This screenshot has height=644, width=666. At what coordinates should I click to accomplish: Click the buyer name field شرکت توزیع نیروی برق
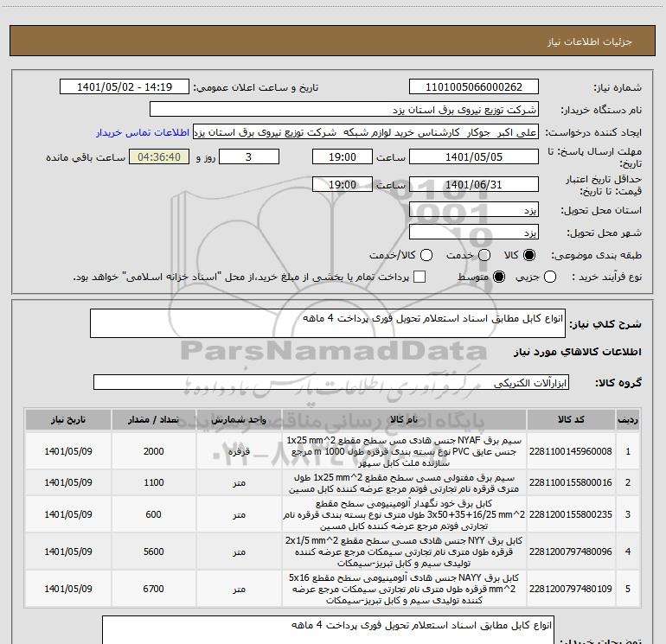click(x=344, y=110)
